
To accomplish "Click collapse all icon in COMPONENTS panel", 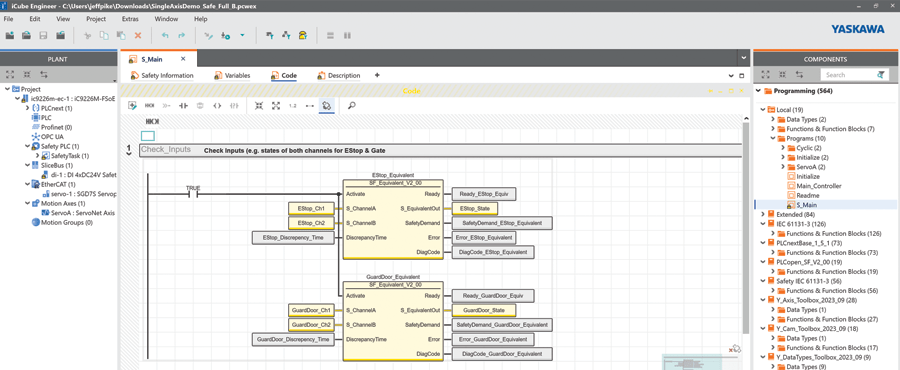I will pos(782,75).
